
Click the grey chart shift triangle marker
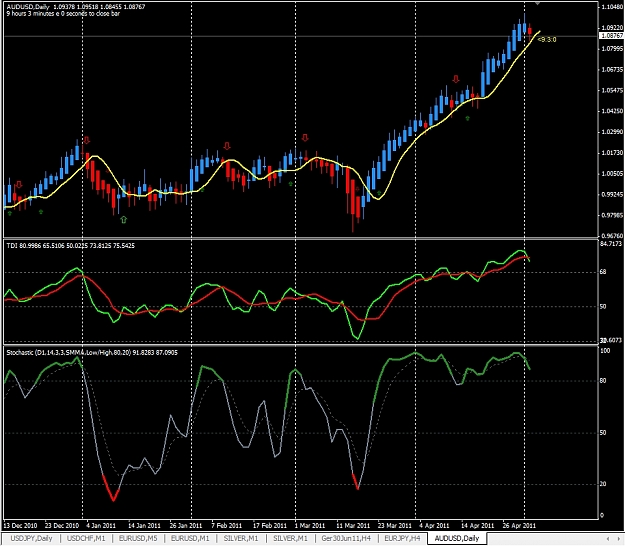(x=537, y=3)
